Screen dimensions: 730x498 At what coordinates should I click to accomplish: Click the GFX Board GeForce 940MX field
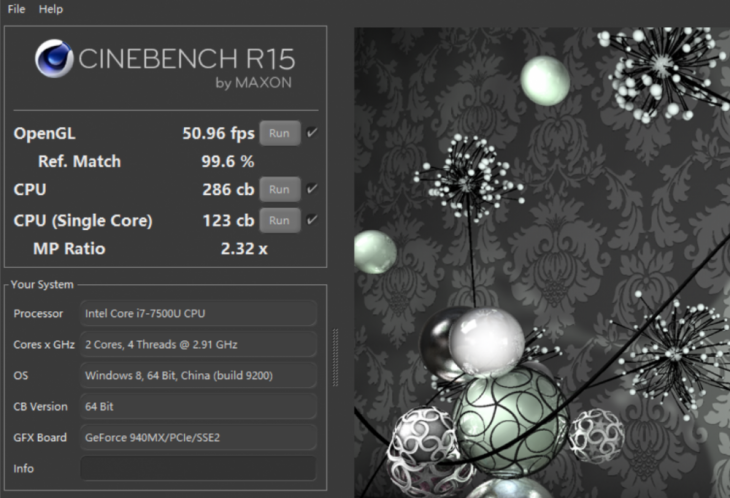click(x=198, y=437)
